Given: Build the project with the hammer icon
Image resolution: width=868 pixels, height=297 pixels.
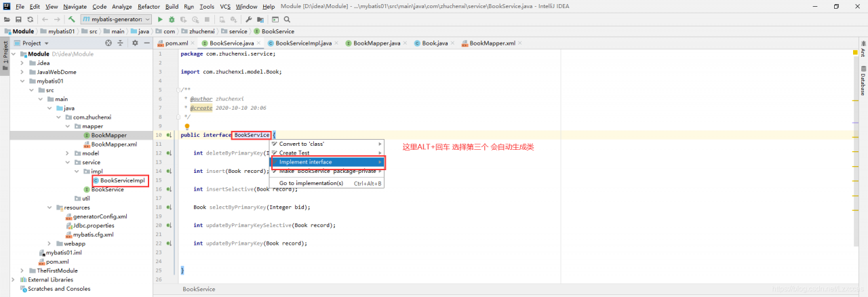Looking at the screenshot, I should coord(72,20).
